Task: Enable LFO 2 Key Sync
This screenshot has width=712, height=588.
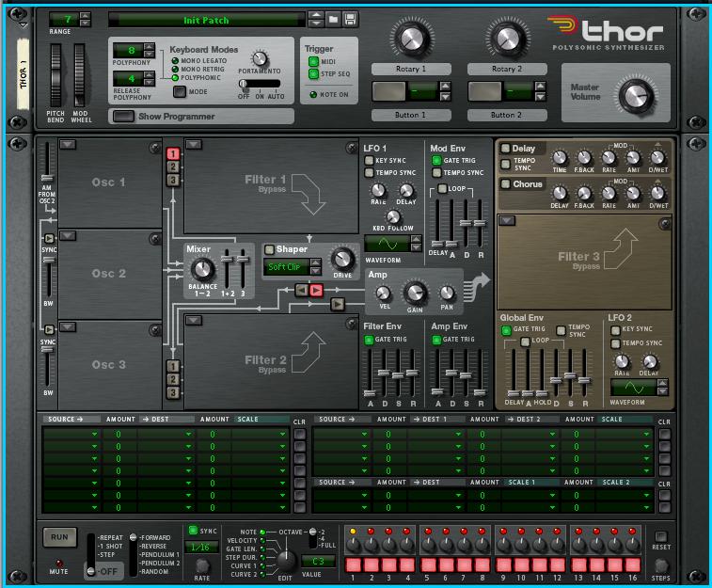Action: coord(615,330)
